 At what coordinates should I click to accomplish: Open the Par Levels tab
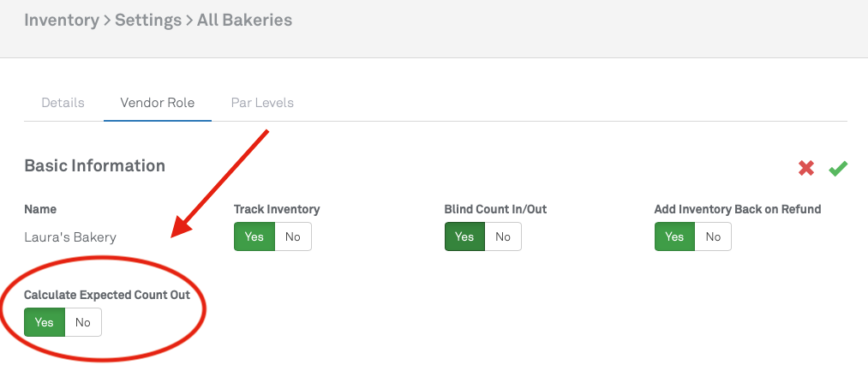[262, 103]
